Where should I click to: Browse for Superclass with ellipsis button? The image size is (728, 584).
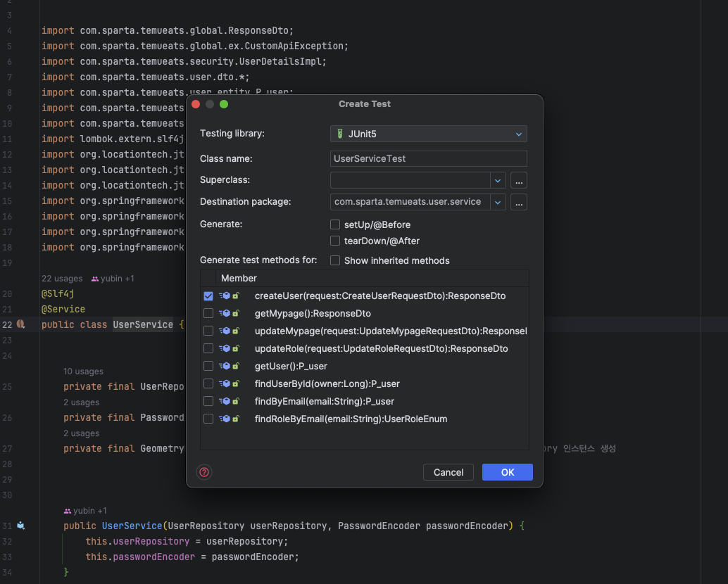(x=519, y=180)
